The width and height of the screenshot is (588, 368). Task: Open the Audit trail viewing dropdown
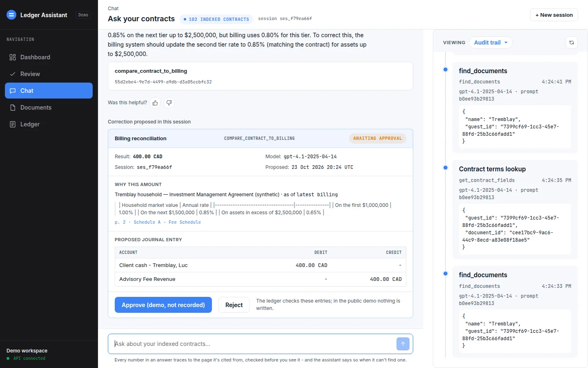(x=491, y=43)
